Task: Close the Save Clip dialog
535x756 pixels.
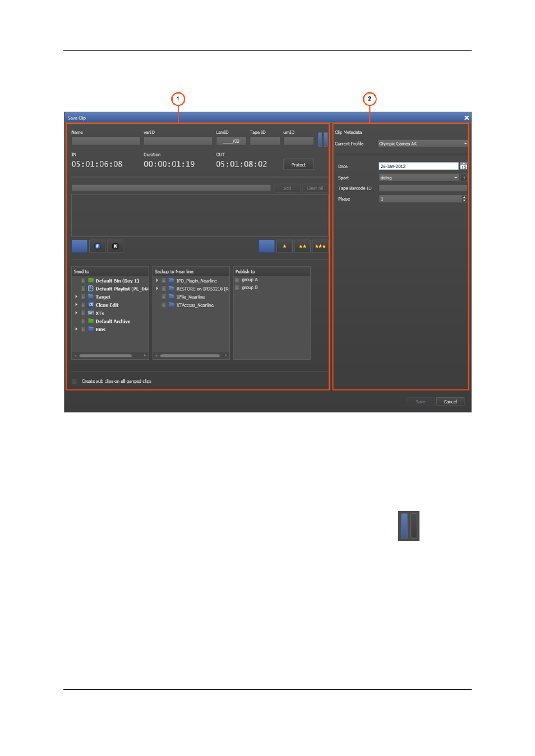Action: [x=467, y=118]
